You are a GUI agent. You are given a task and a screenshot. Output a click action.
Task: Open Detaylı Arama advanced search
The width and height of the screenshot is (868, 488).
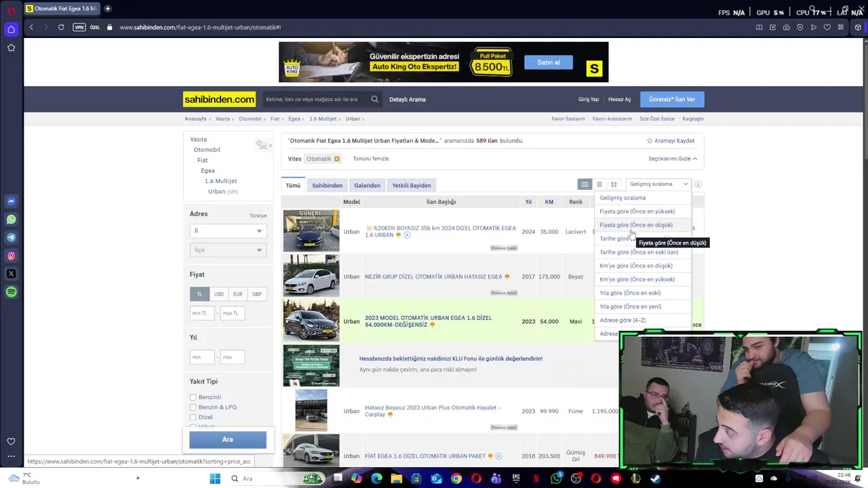point(408,99)
